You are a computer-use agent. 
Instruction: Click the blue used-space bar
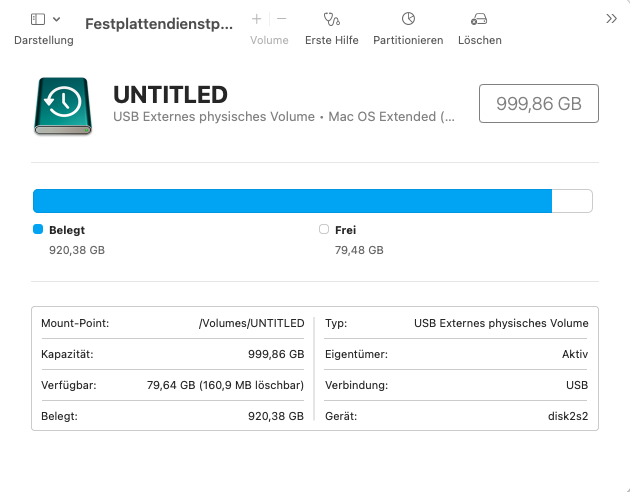point(292,201)
